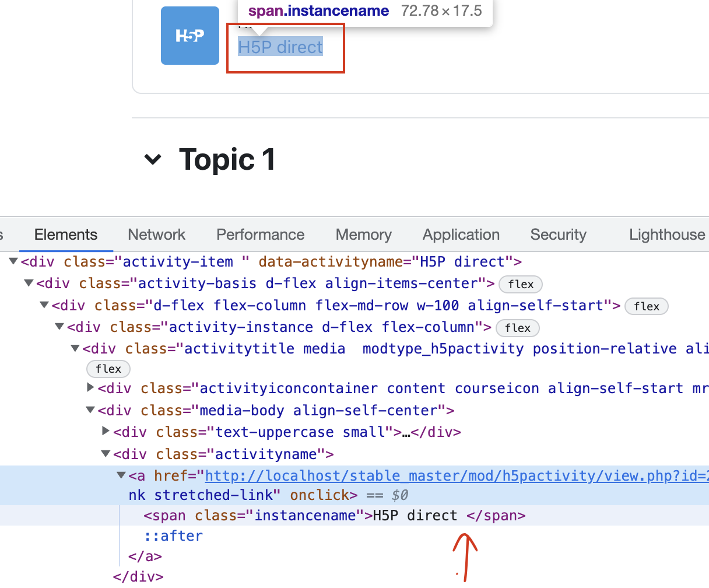Select the closing </div> tag row
The height and width of the screenshot is (588, 709).
coord(138,577)
